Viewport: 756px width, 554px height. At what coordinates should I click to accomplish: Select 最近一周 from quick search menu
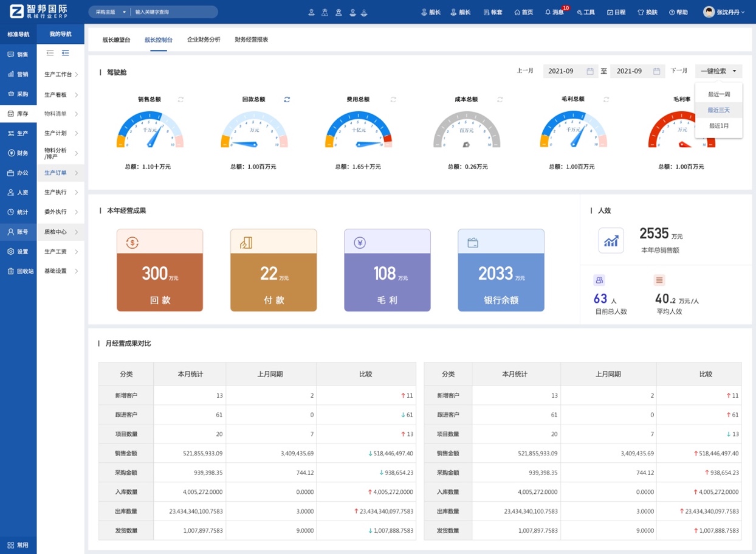[x=718, y=94]
